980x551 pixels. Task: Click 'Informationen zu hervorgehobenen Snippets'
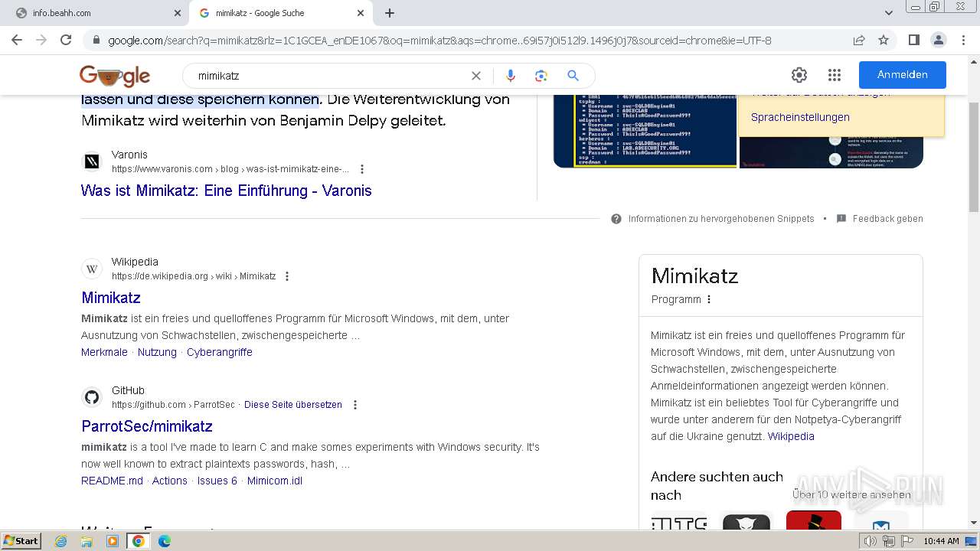pos(721,219)
